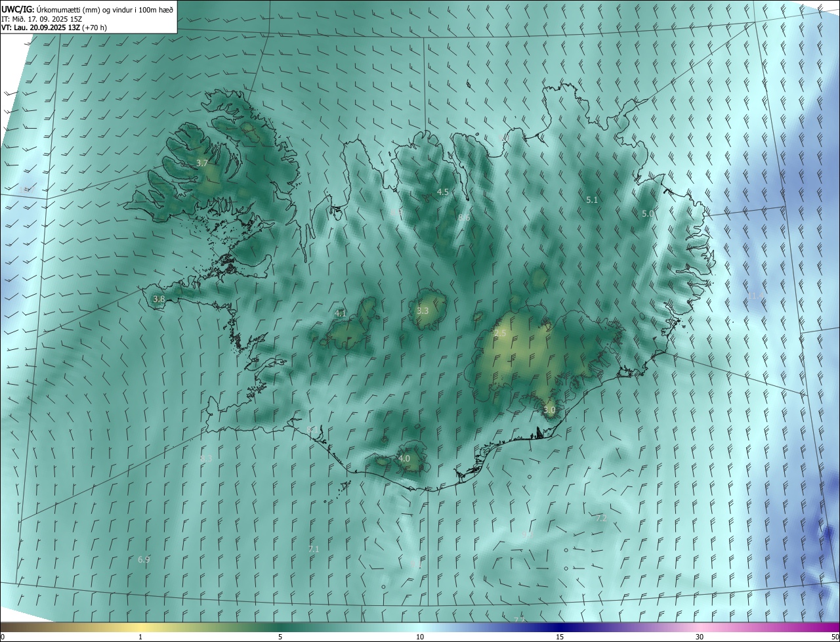Click the 6.9 value over the ocean
840x642 pixels.
coord(144,559)
